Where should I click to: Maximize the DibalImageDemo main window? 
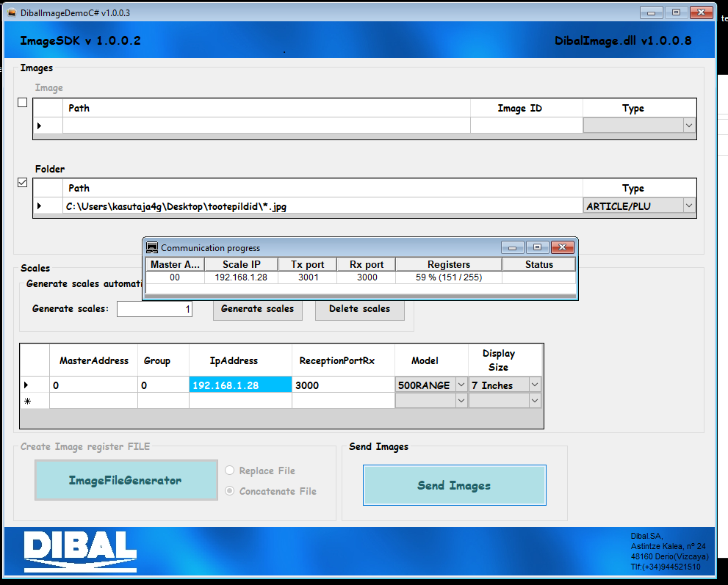coord(676,12)
